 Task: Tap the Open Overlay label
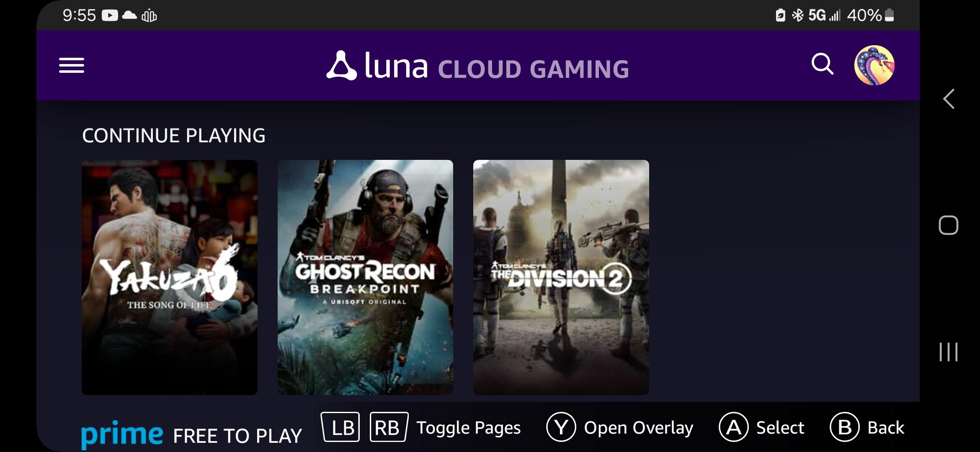coord(638,428)
